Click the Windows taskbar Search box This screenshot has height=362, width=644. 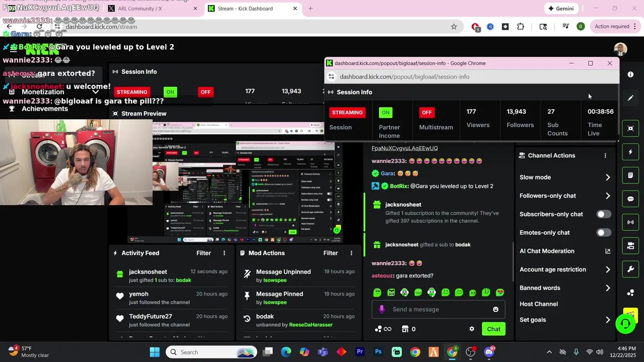click(x=211, y=352)
